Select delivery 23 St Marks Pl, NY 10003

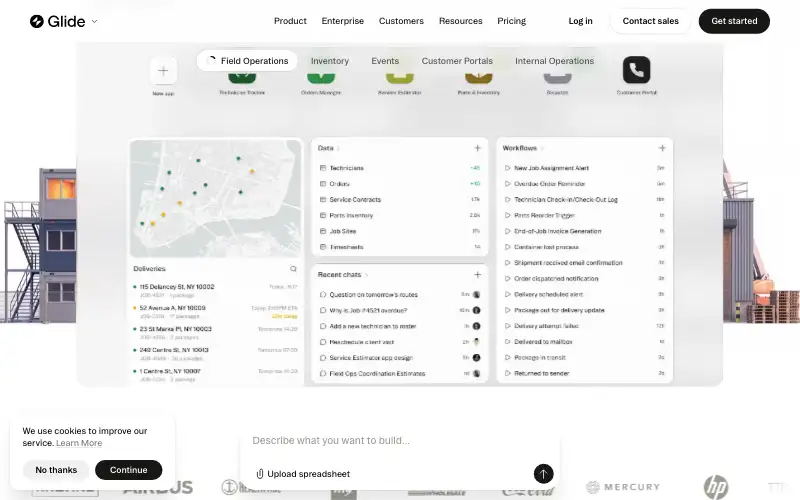point(215,333)
